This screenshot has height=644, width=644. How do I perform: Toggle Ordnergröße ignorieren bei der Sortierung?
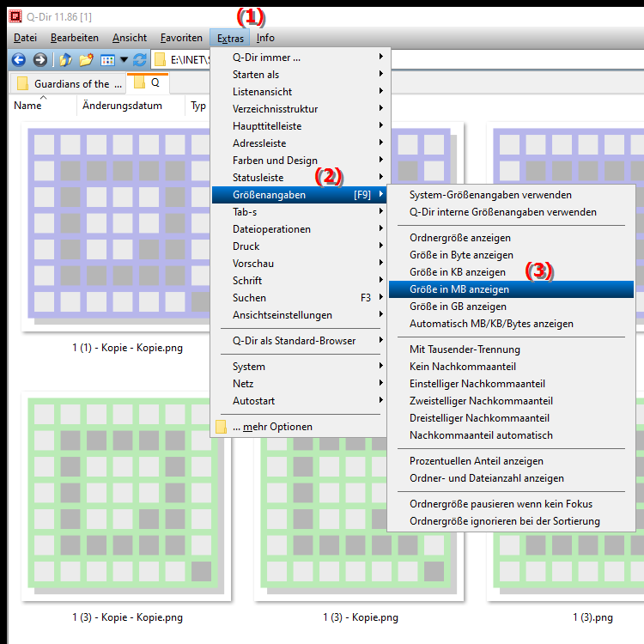click(511, 521)
